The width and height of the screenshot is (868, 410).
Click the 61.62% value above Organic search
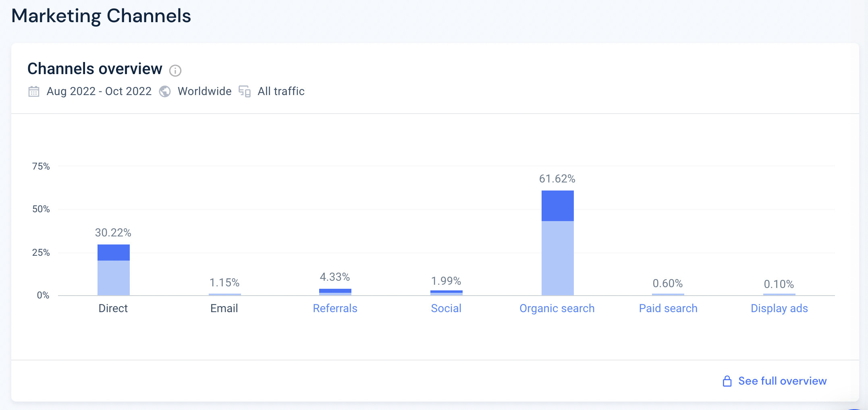(x=557, y=179)
